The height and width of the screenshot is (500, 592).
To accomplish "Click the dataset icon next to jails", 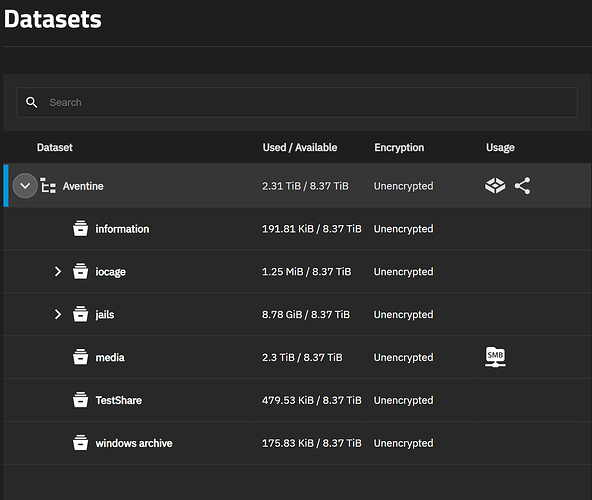I will 80,314.
